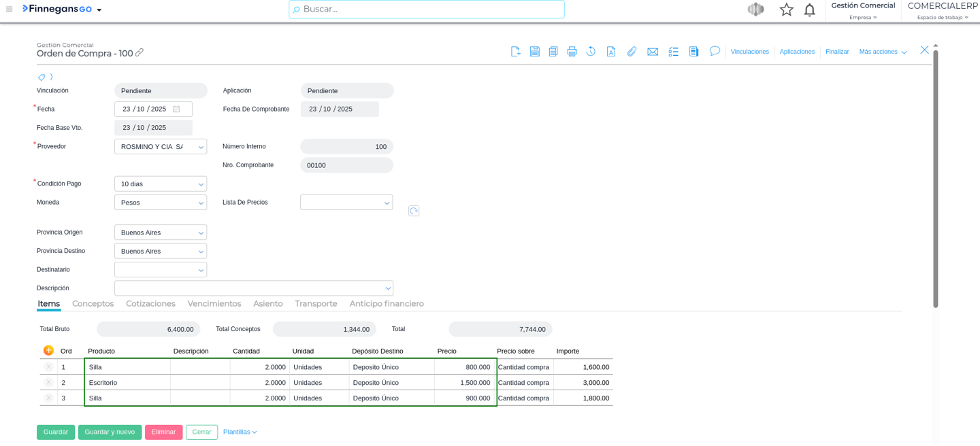Viewport: 980px width, 446px height.
Task: Click the save diskette icon
Action: tap(534, 52)
